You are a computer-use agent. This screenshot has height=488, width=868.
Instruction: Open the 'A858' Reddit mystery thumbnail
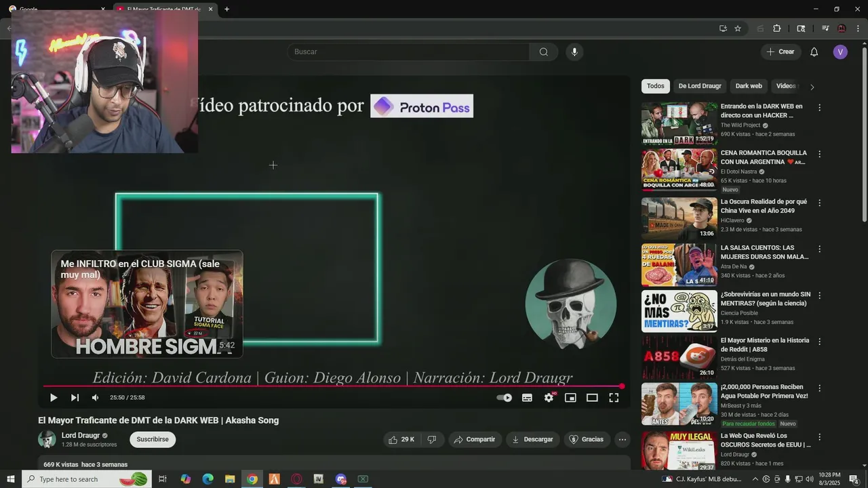pos(679,357)
